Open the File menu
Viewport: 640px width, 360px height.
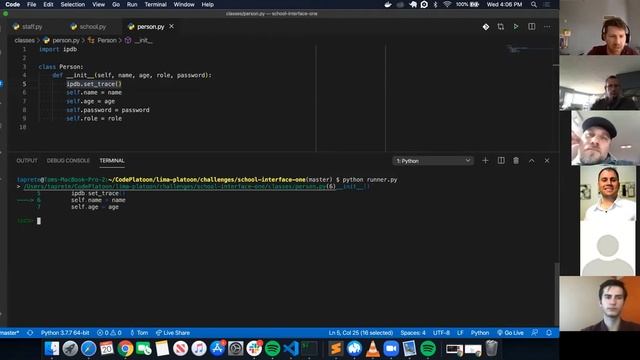click(31, 4)
